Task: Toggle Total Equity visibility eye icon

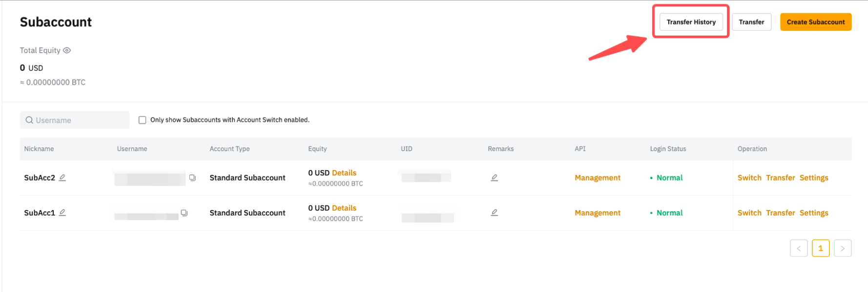Action: (x=67, y=50)
